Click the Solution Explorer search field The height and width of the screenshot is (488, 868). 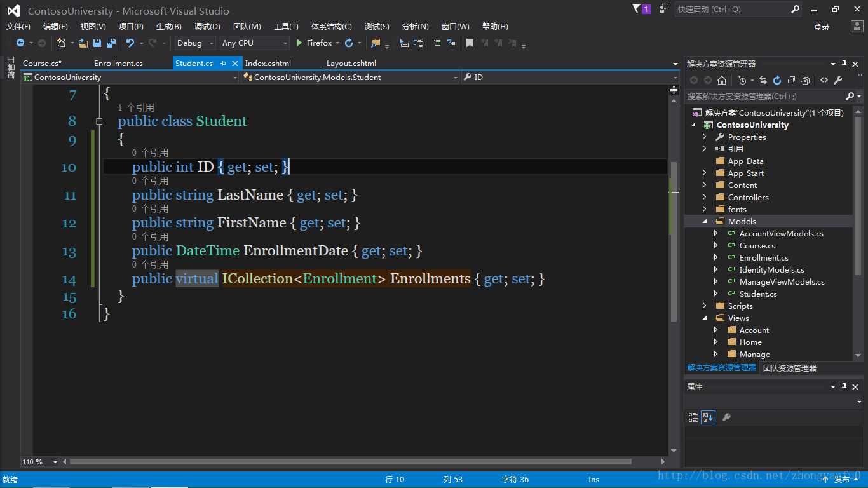(766, 96)
